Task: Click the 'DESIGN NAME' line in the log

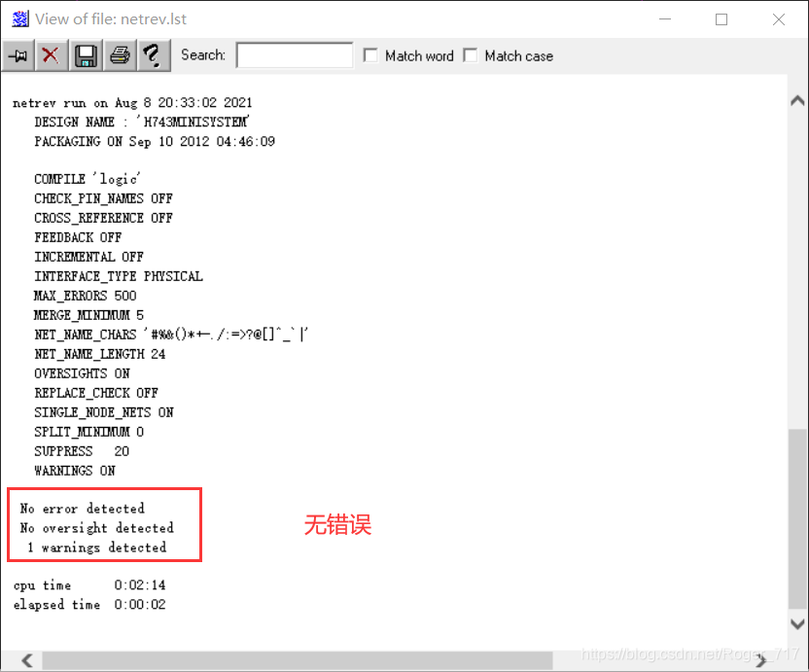Action: tap(141, 122)
